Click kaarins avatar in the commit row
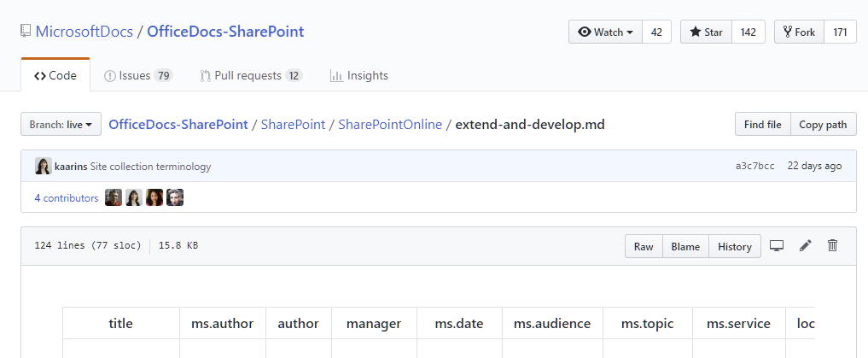 tap(43, 166)
